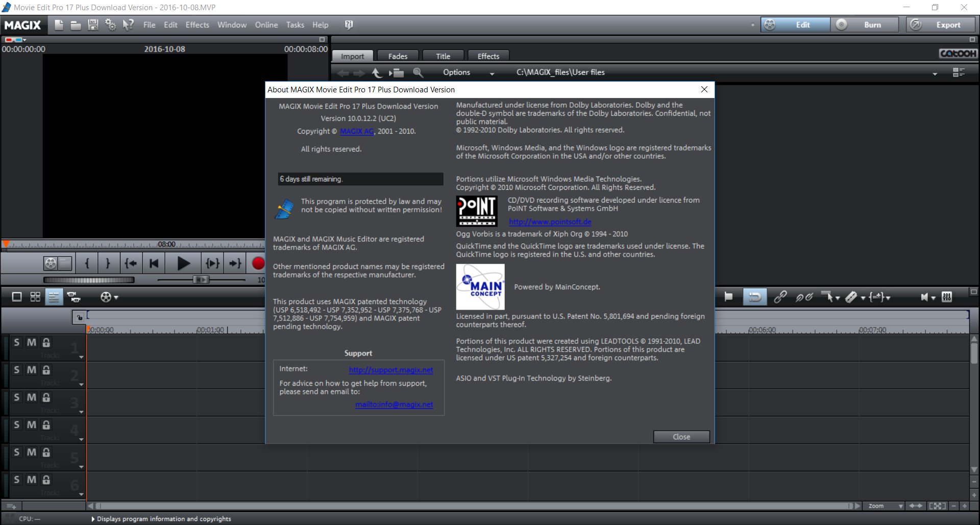The height and width of the screenshot is (525, 980).
Task: Click the timeline range lock icon
Action: [79, 317]
